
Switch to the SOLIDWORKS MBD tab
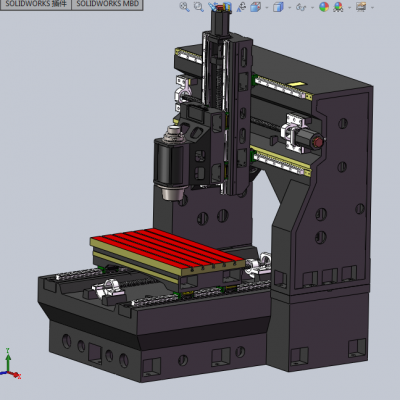pyautogui.click(x=107, y=4)
